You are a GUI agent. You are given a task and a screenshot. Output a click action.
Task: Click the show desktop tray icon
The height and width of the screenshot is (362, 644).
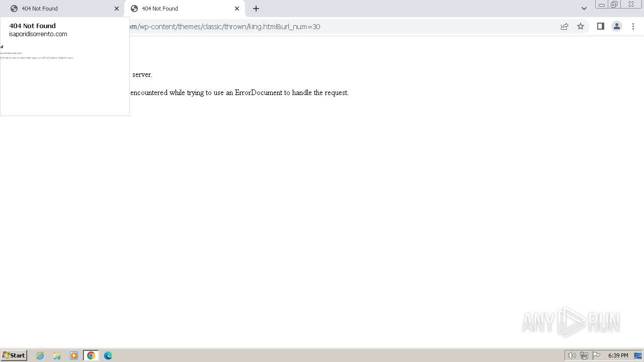click(x=638, y=355)
